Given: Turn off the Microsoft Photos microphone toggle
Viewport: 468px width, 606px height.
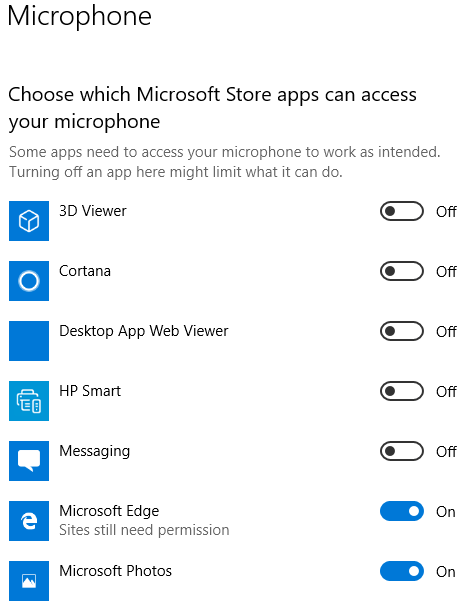Looking at the screenshot, I should [x=402, y=571].
